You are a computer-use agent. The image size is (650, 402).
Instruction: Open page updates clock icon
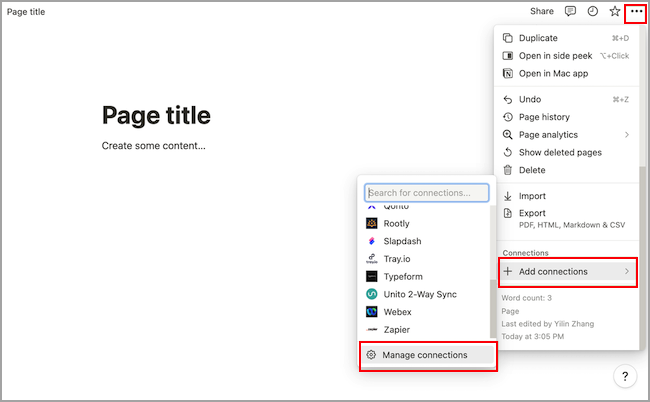[x=592, y=11]
